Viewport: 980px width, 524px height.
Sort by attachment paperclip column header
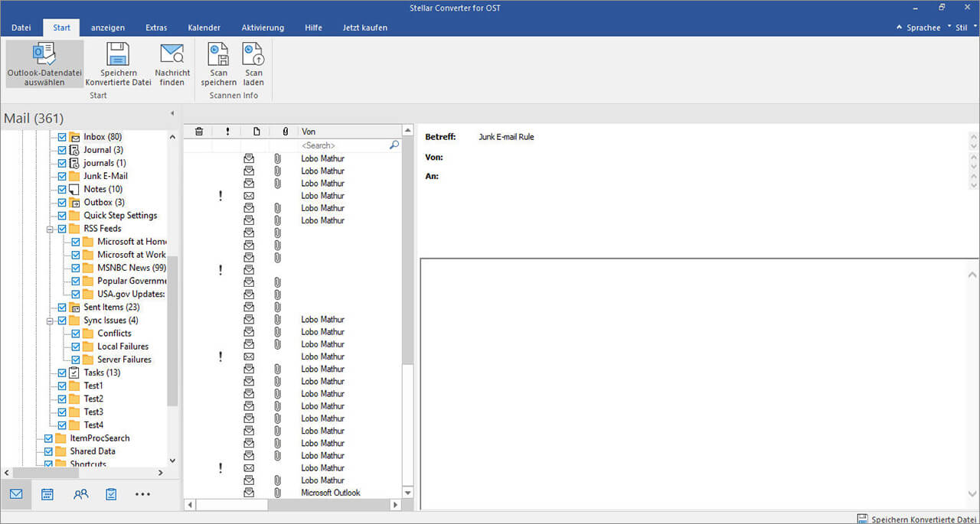click(285, 132)
